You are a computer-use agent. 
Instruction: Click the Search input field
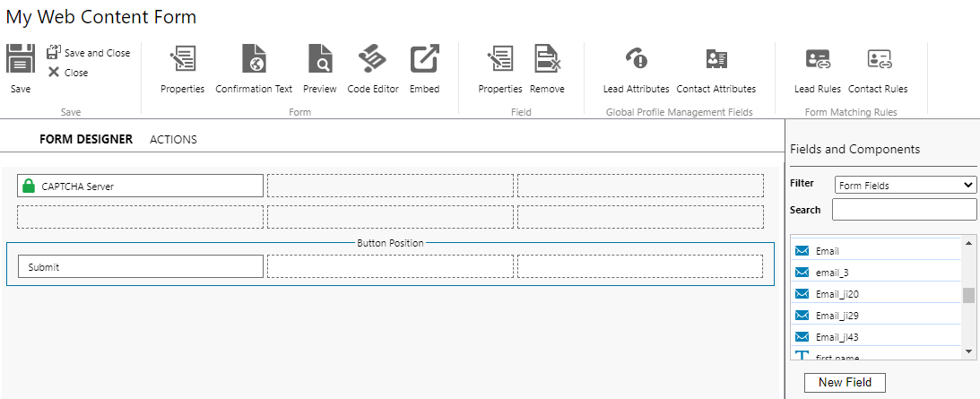(905, 210)
